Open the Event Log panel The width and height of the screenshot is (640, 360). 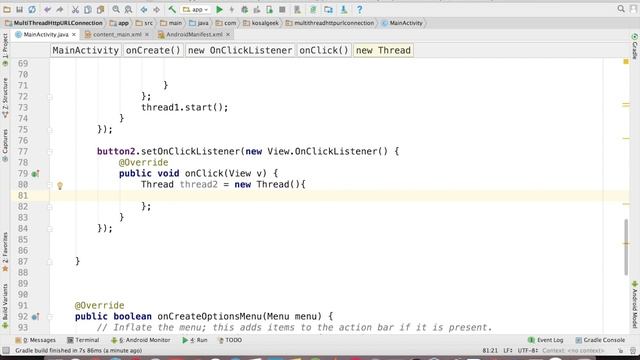point(546,340)
